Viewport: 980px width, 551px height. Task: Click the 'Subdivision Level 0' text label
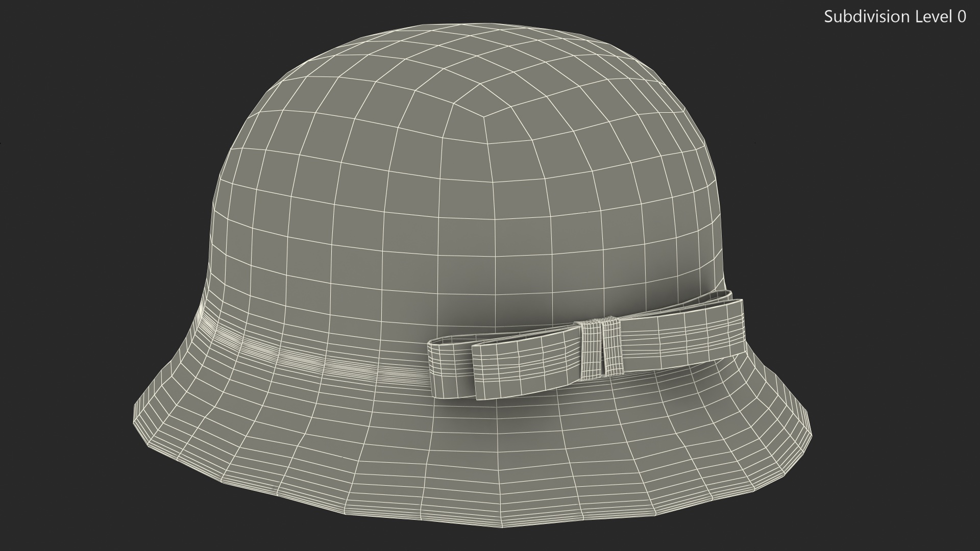(x=895, y=17)
